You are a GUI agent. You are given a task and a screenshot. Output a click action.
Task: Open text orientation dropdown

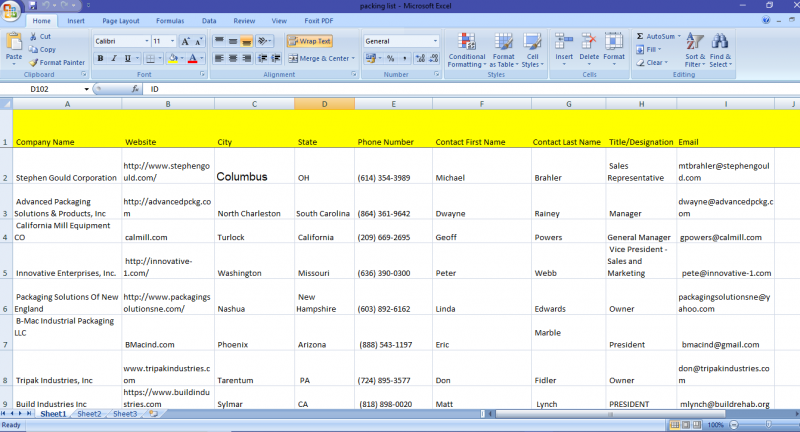pos(264,41)
